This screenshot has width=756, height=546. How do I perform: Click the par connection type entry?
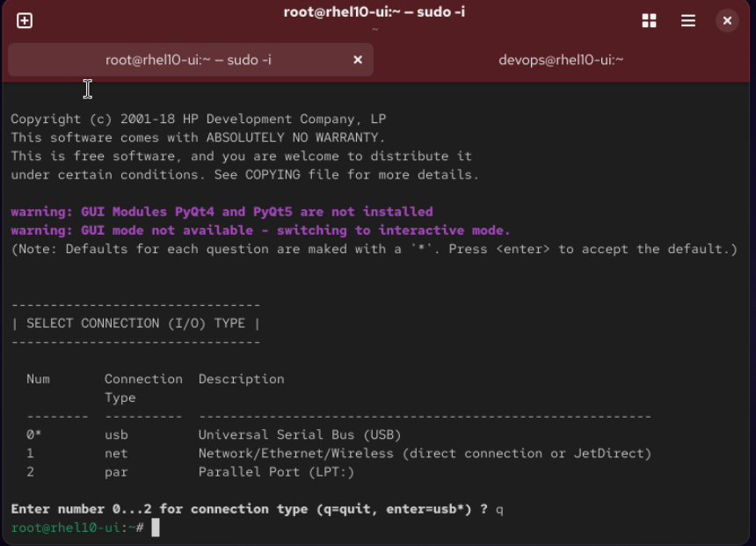point(116,472)
